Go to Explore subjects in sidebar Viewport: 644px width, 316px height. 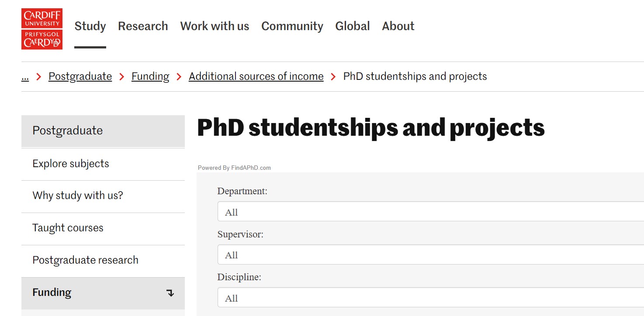click(x=71, y=164)
